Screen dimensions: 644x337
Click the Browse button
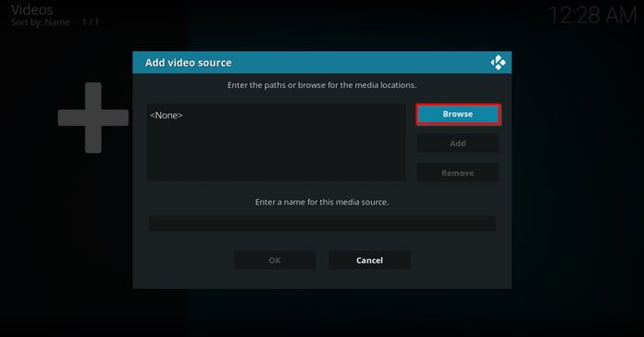458,114
